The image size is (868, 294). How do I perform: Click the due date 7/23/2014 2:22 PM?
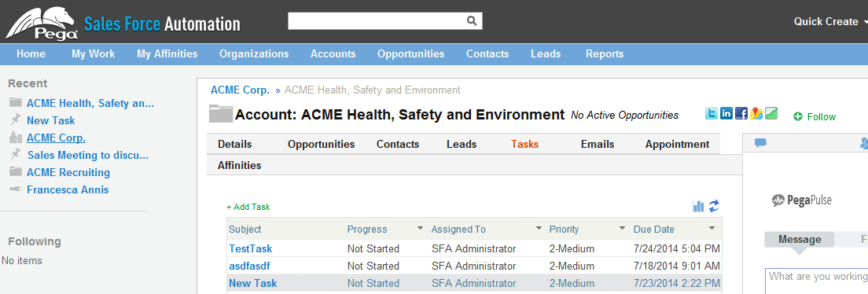point(676,283)
